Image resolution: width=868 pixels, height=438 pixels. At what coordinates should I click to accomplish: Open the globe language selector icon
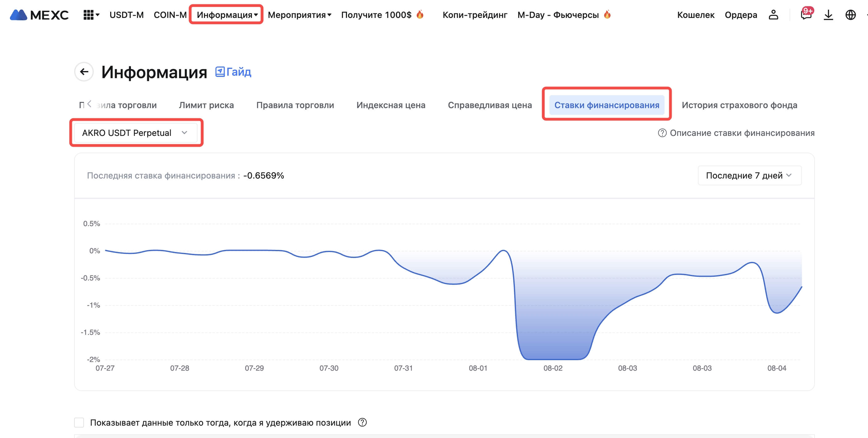850,15
